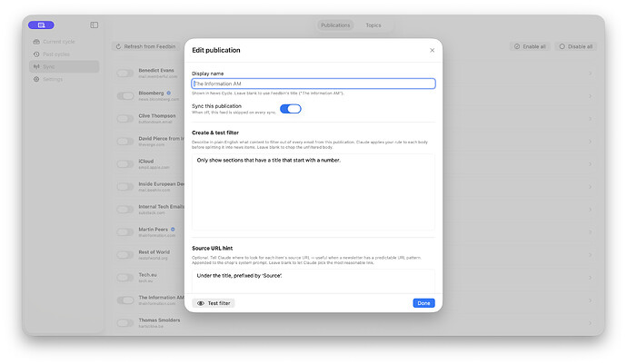This screenshot has width=627, height=364.
Task: Click the iCloud publication name
Action: click(146, 162)
